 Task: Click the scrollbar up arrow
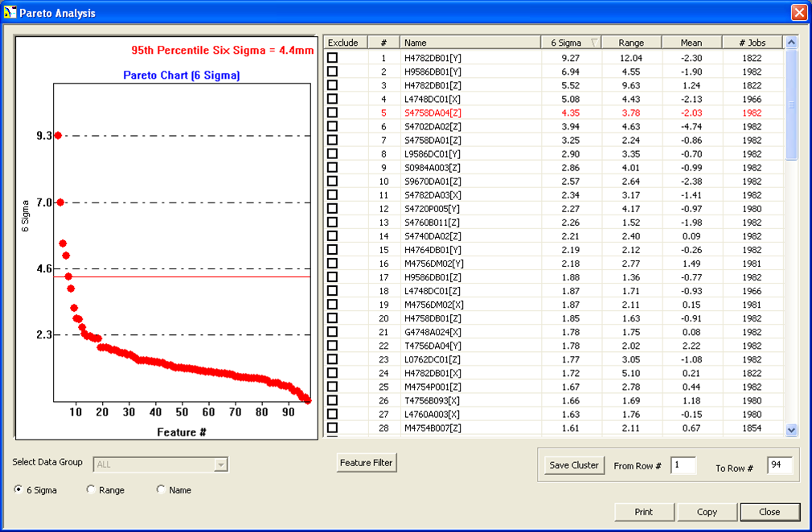point(789,42)
